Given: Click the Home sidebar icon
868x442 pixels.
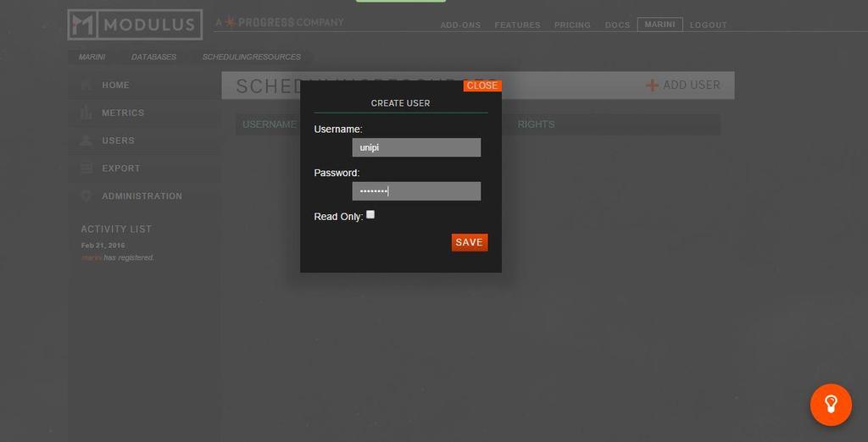Looking at the screenshot, I should pos(86,86).
